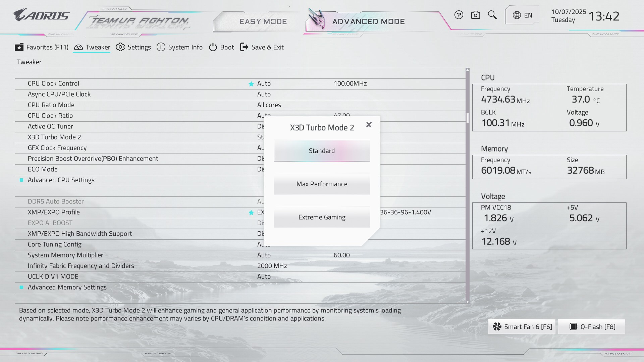Toggle the favorite star on CPU Clock Control

tap(251, 84)
